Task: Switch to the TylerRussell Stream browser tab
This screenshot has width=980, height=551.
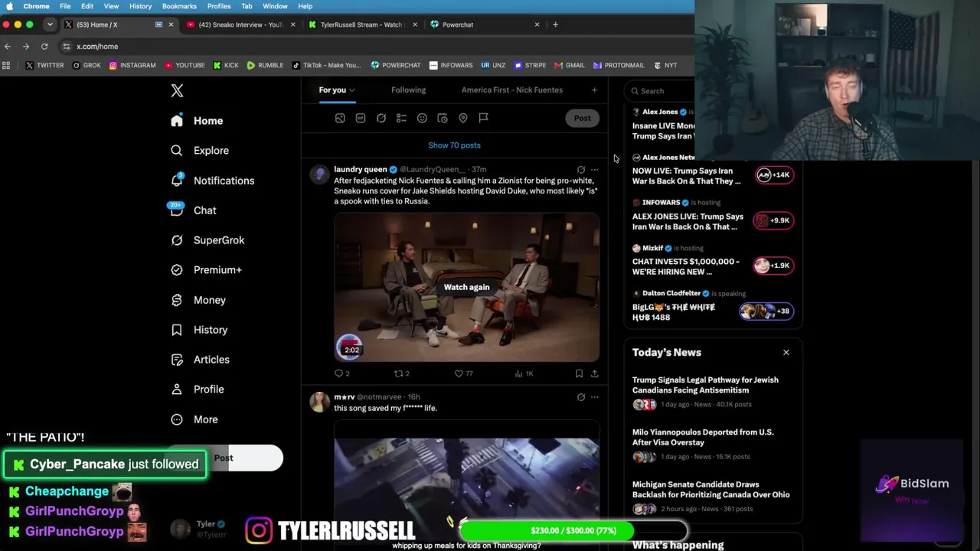Action: pyautogui.click(x=363, y=24)
